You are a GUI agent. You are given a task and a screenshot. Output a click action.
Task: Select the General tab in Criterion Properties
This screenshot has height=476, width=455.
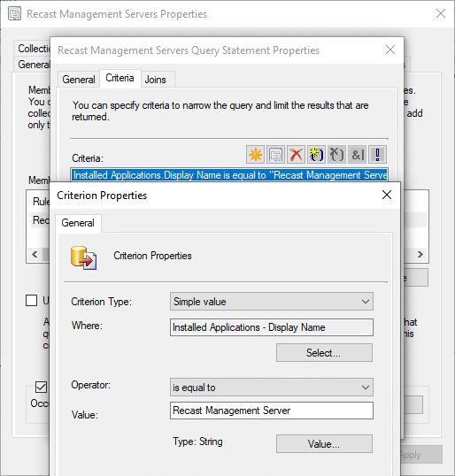[78, 223]
